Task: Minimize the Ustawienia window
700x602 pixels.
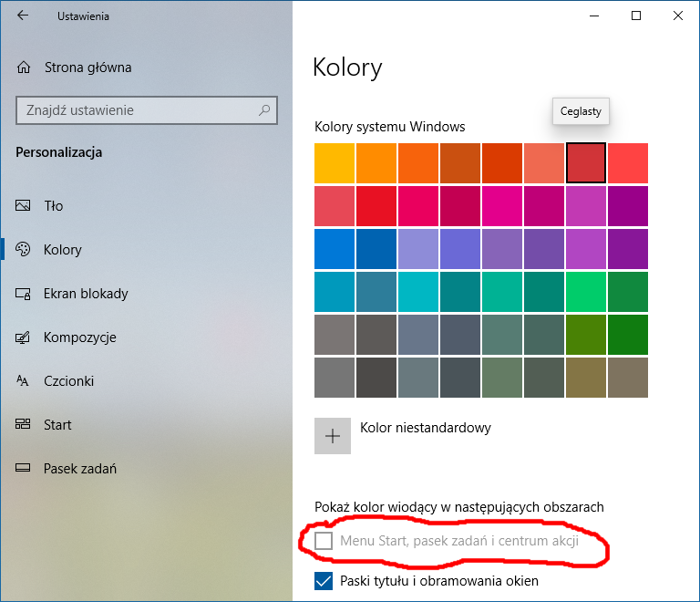Action: click(594, 16)
